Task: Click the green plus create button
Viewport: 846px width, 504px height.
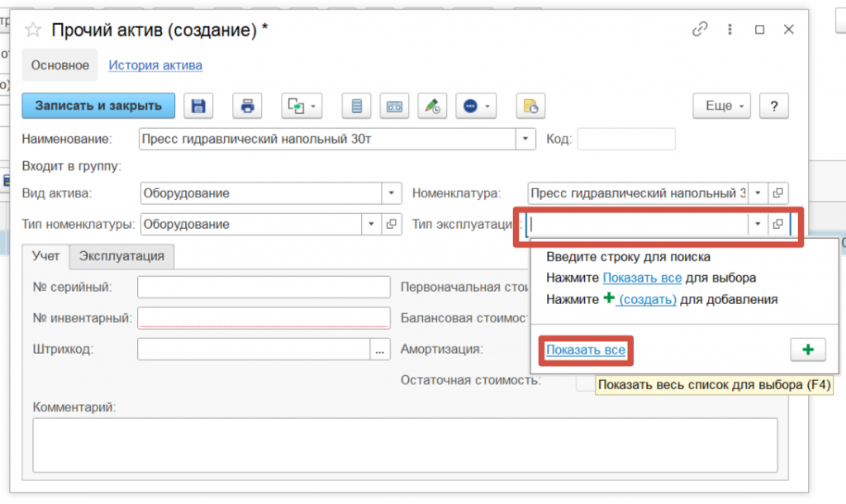Action: click(x=807, y=350)
